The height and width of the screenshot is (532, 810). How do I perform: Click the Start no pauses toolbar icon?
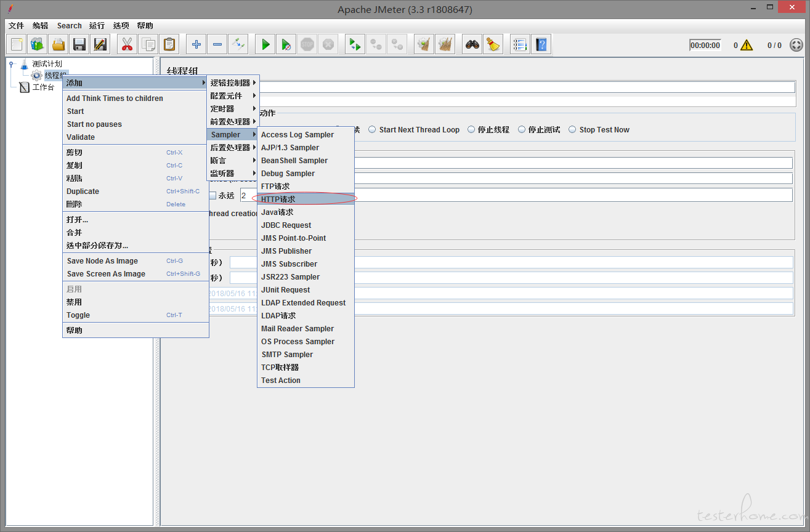(286, 44)
